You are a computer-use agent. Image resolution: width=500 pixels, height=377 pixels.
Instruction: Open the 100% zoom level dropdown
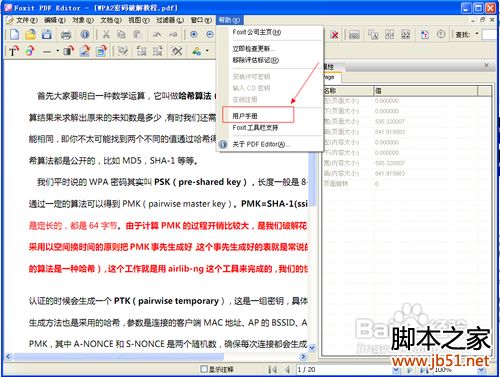(481, 370)
